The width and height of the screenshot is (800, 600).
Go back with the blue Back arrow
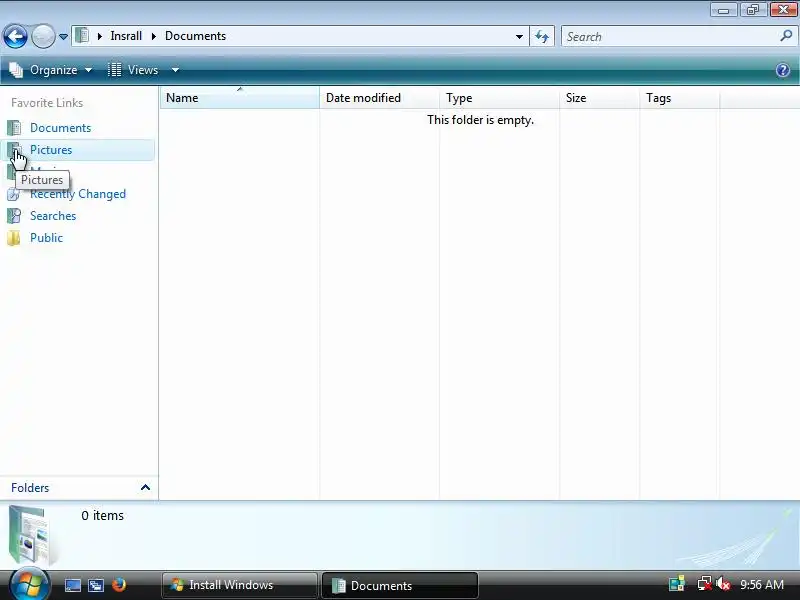coord(15,36)
